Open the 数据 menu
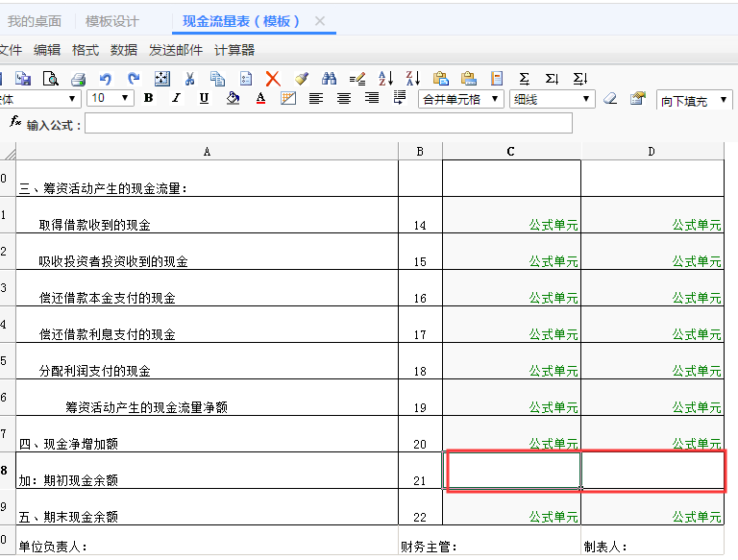 pyautogui.click(x=124, y=50)
